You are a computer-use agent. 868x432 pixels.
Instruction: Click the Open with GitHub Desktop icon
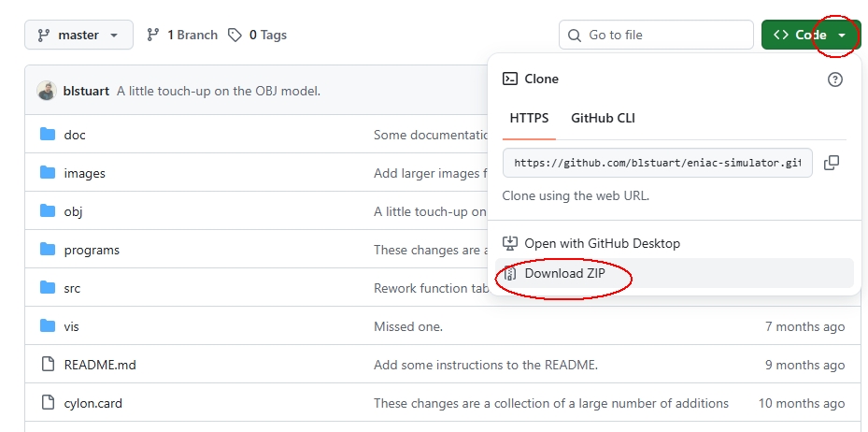point(510,243)
